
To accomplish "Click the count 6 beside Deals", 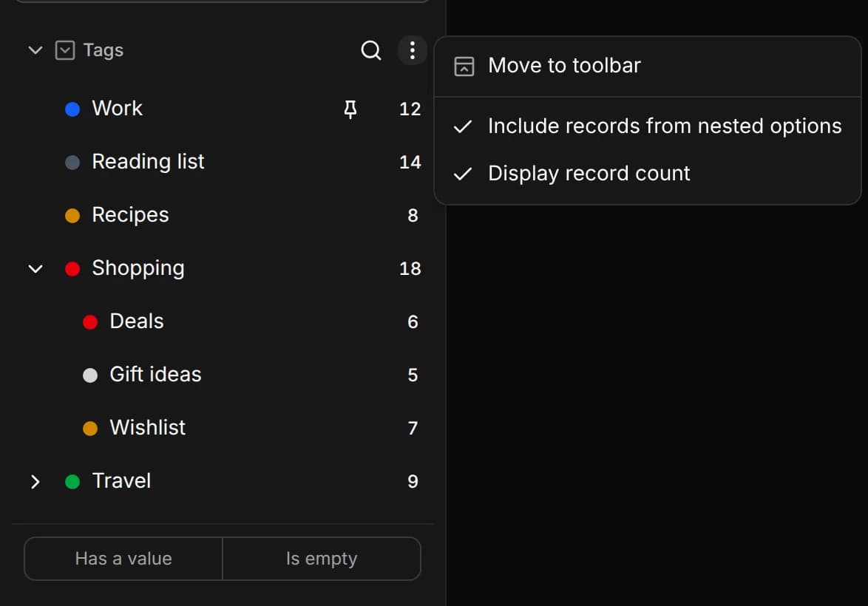I will coord(413,322).
